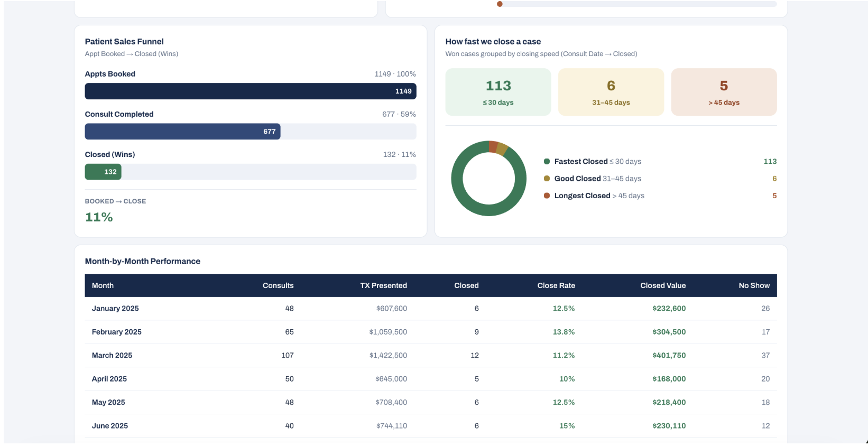Click the "Longest Closed" legend label

pos(583,196)
